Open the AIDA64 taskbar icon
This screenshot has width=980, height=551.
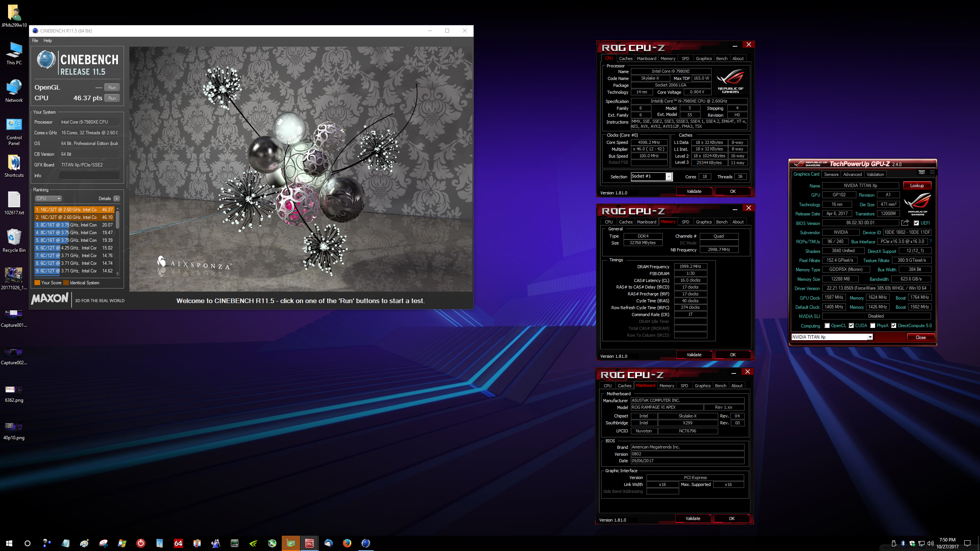pos(178,543)
